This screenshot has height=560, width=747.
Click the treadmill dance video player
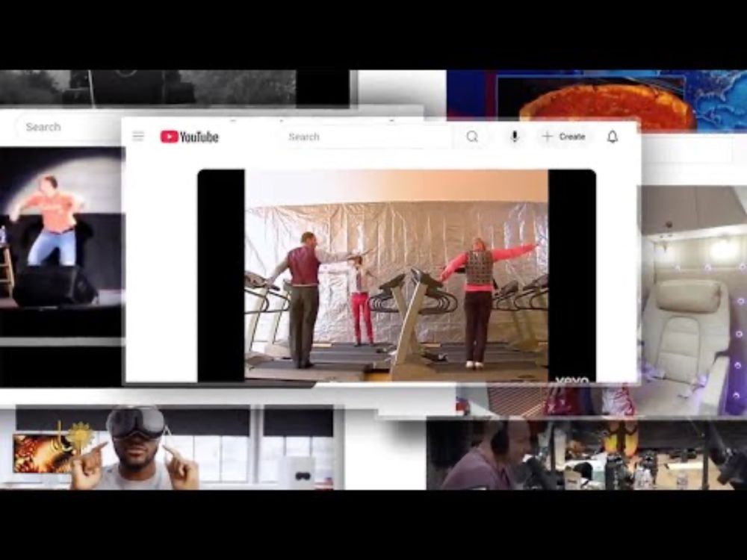[x=397, y=276]
